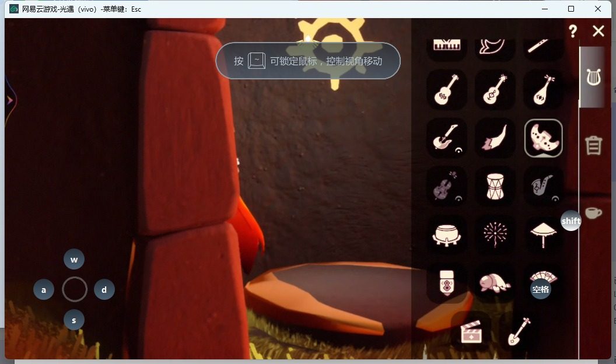This screenshot has height=364, width=616.
Task: Expand the left edge side arrow
Action: coord(9,100)
